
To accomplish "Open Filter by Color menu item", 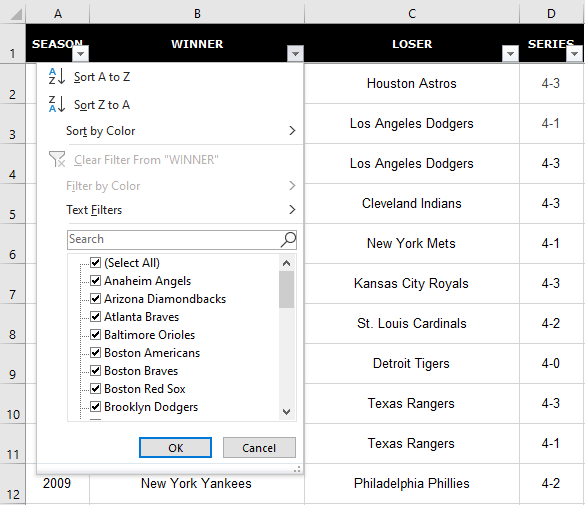I will 170,186.
